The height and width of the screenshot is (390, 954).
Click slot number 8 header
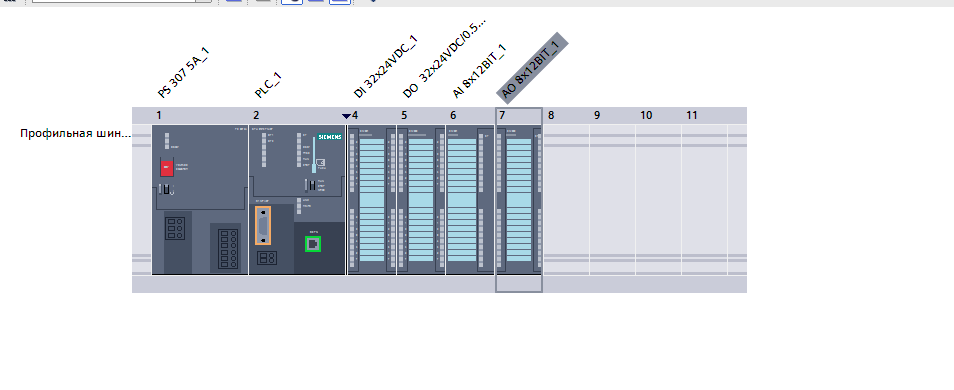click(551, 115)
